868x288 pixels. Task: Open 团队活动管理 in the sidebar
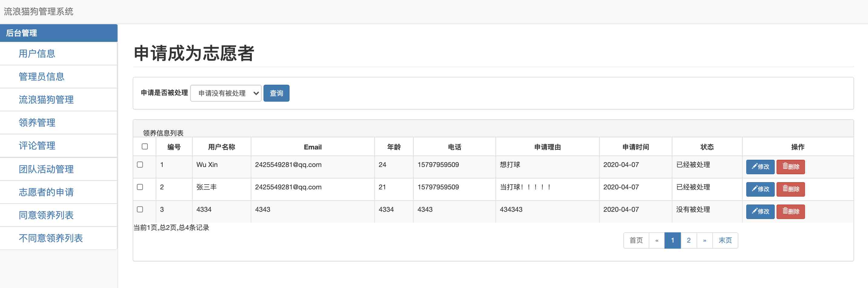[x=59, y=169]
